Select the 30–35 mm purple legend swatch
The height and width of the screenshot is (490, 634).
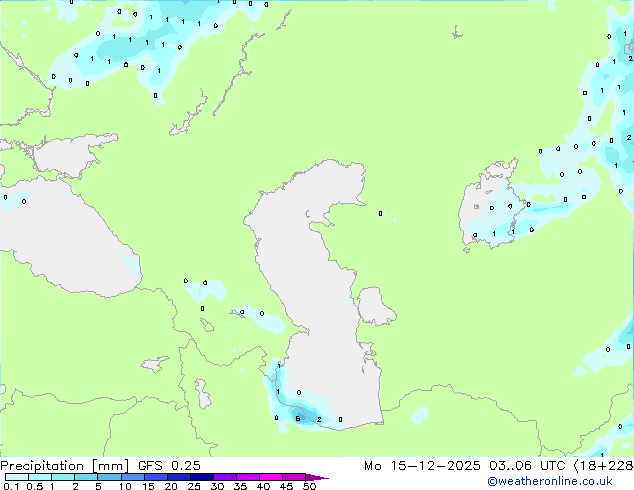pos(225,477)
